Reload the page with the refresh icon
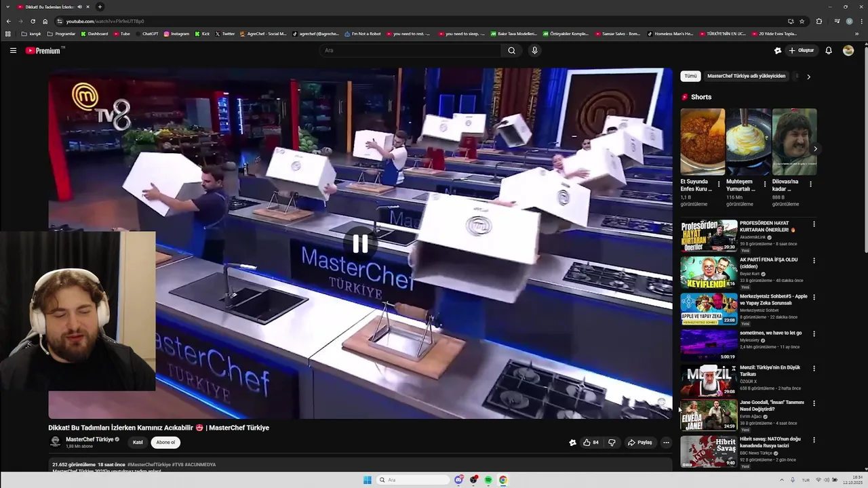 [33, 21]
